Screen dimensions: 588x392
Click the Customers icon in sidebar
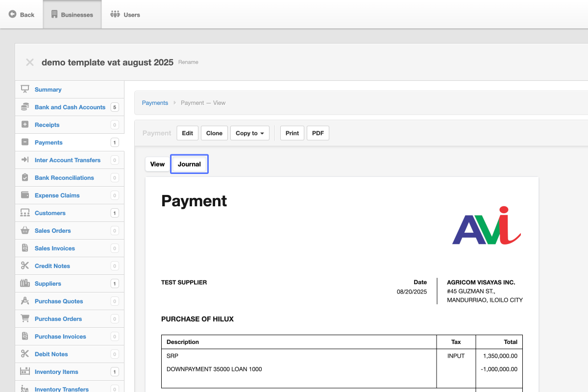pos(25,213)
